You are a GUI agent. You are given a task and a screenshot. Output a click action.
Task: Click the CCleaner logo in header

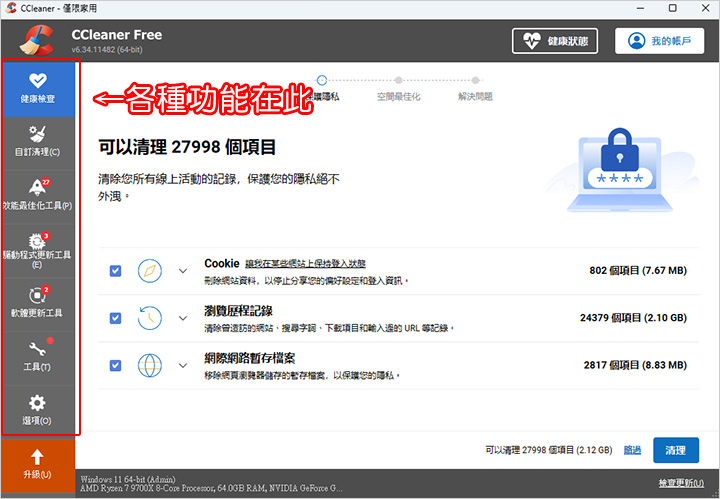point(37,41)
